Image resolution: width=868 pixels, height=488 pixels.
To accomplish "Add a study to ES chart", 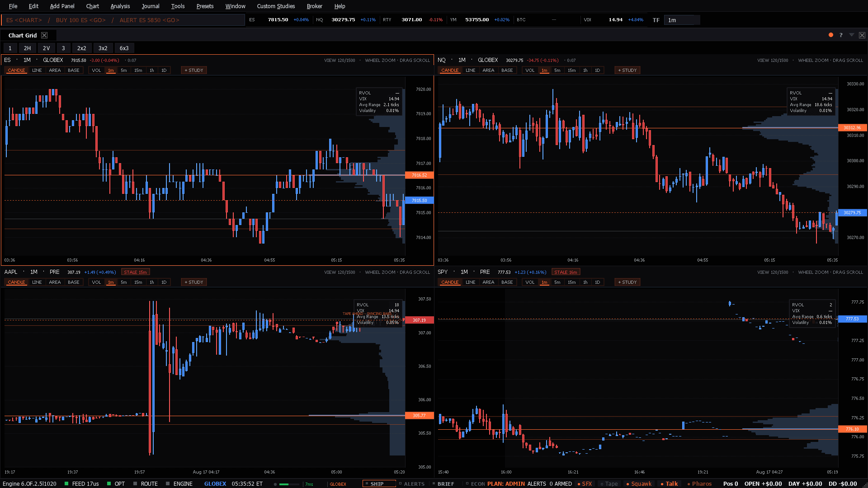I will 194,70.
